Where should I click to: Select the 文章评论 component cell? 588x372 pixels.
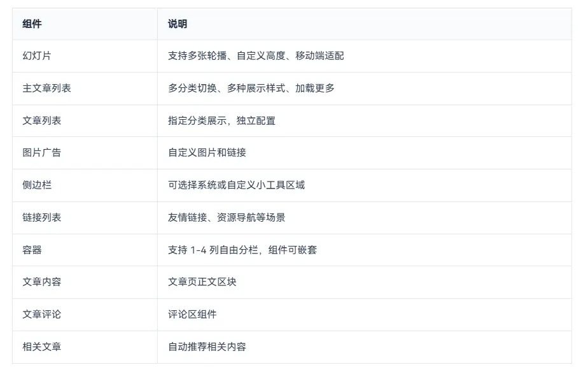tap(42, 314)
